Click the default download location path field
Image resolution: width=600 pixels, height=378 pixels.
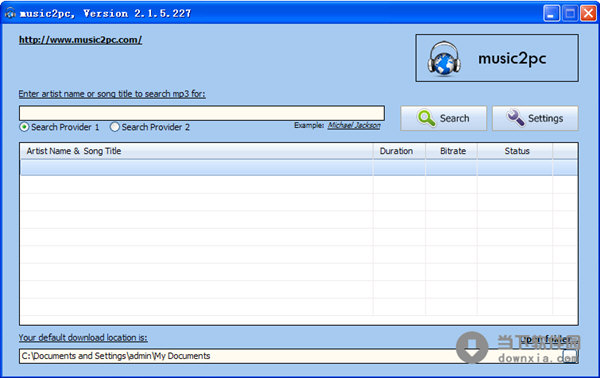pyautogui.click(x=291, y=356)
